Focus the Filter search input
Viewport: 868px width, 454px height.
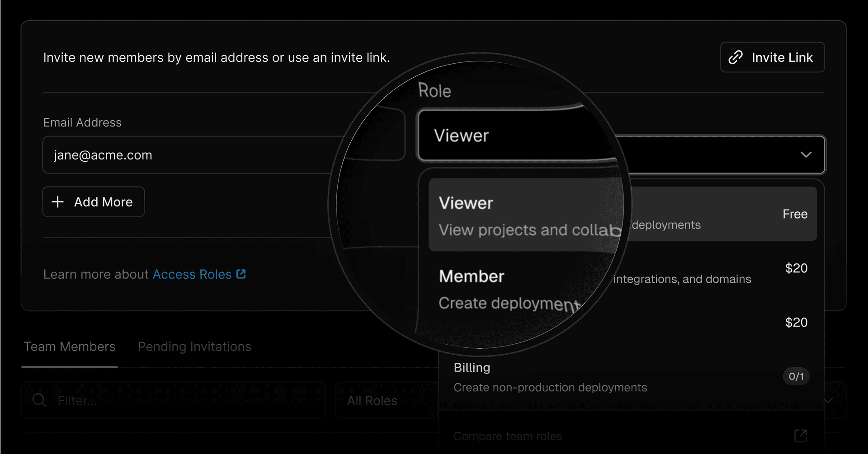(181, 401)
